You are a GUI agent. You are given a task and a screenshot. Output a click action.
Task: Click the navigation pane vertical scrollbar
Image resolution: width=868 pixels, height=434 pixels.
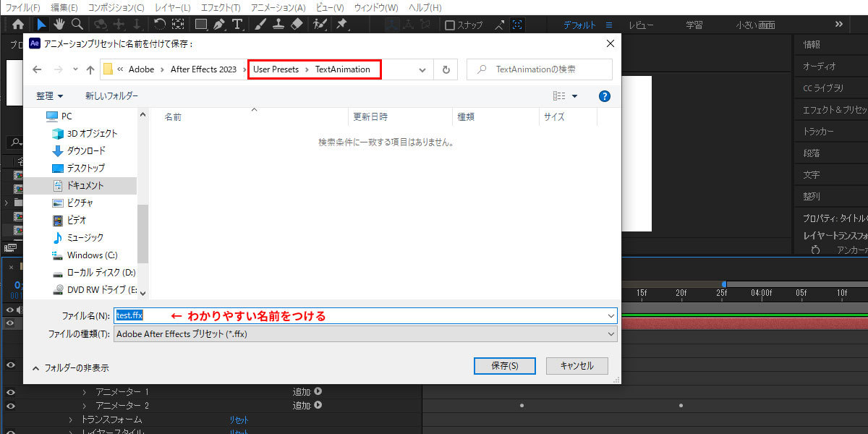[x=142, y=233]
